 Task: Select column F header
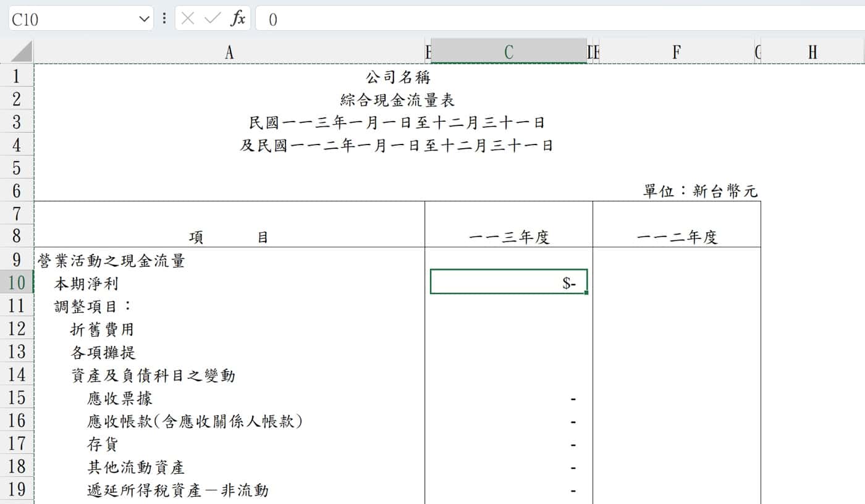[x=677, y=52]
